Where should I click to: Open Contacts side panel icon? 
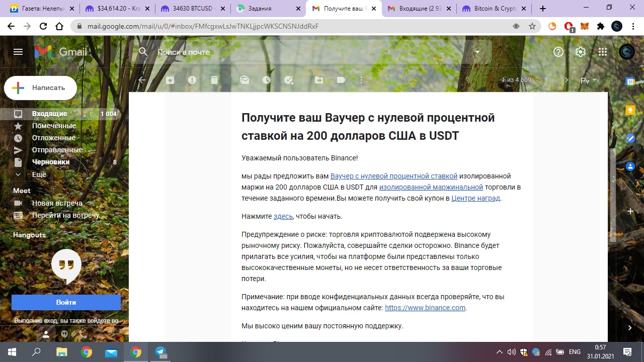(630, 166)
